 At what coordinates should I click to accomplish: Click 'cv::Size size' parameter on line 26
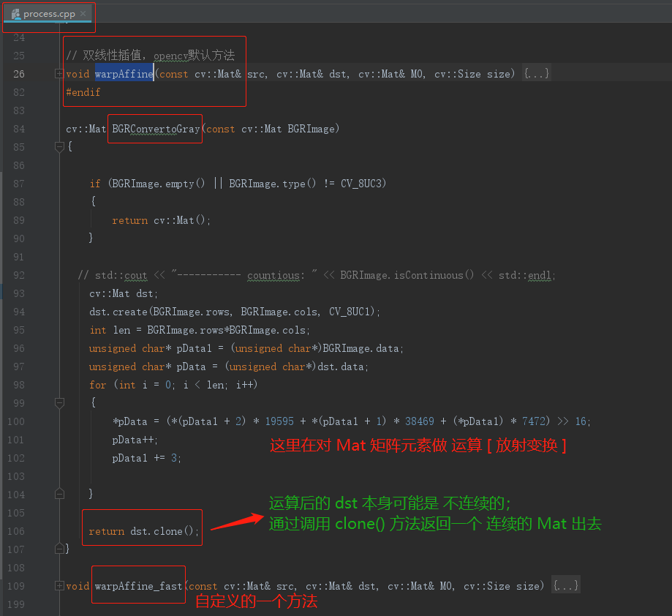472,74
